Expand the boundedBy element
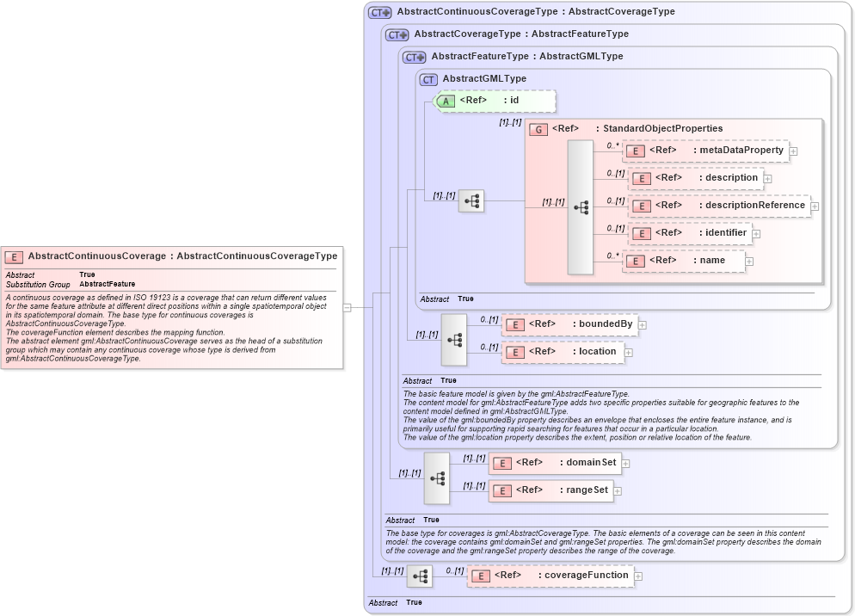This screenshot has width=855, height=616. [643, 325]
